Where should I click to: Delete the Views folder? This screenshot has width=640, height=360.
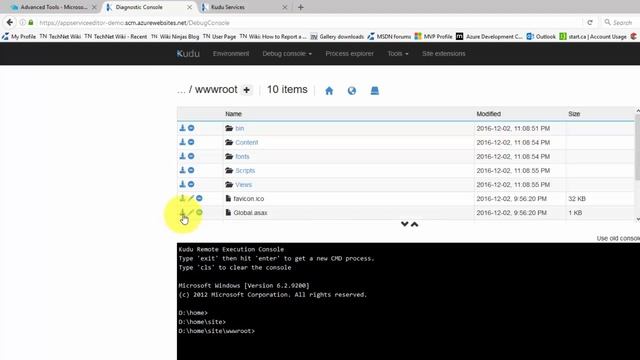tap(191, 184)
